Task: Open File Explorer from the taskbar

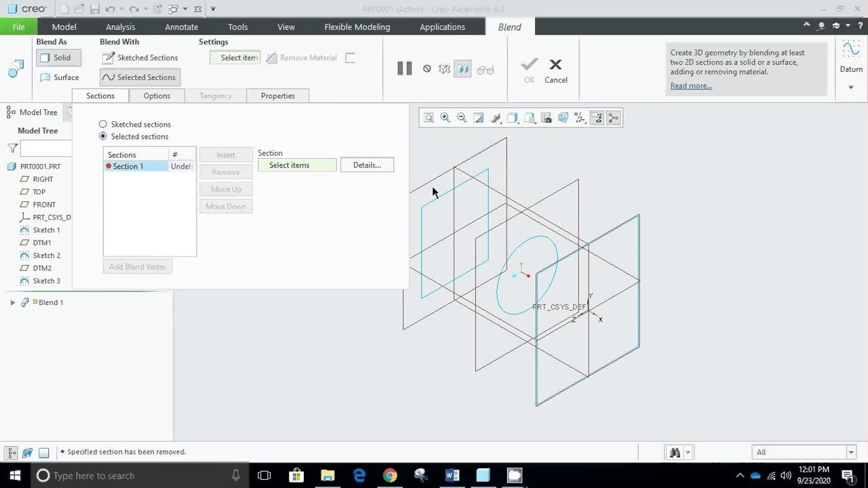Action: pyautogui.click(x=328, y=475)
